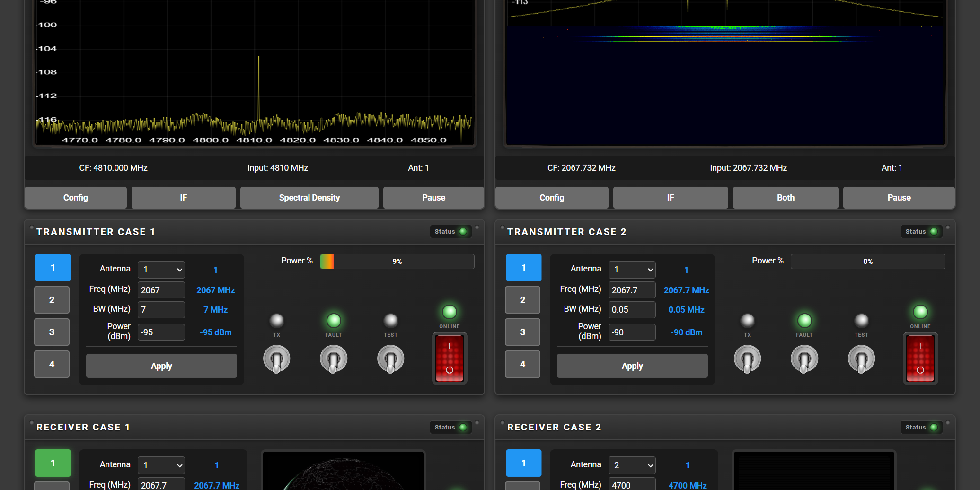Screen dimensions: 980x490
Task: Click the Power % bar on Transmitter Case 1
Action: 397,261
